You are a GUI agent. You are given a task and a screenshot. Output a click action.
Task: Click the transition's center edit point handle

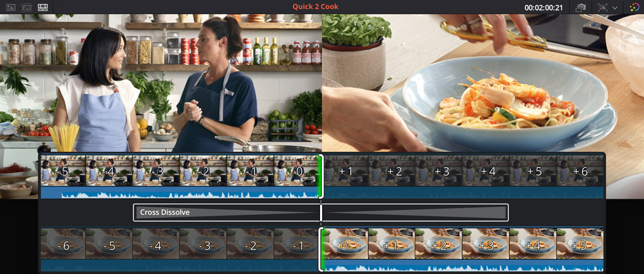tap(321, 212)
